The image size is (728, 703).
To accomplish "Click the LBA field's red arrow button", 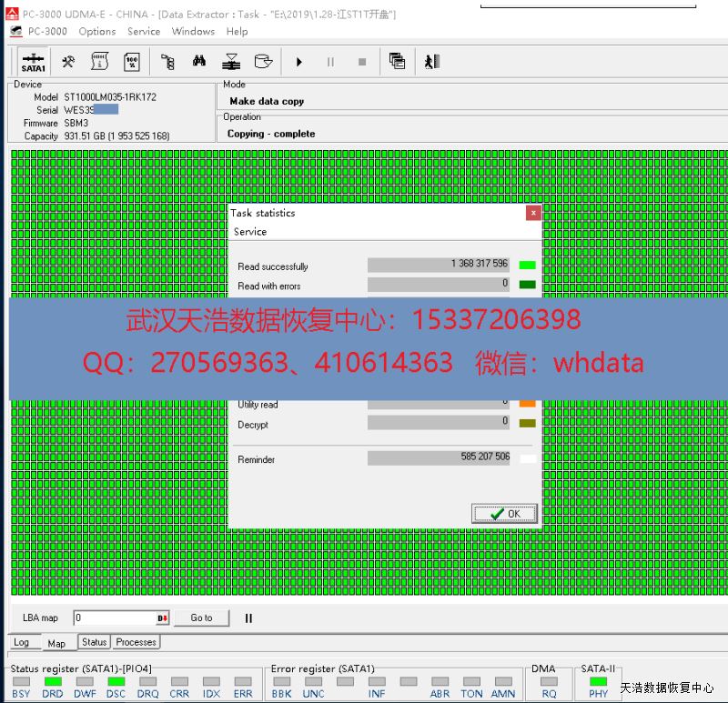I will pyautogui.click(x=162, y=618).
